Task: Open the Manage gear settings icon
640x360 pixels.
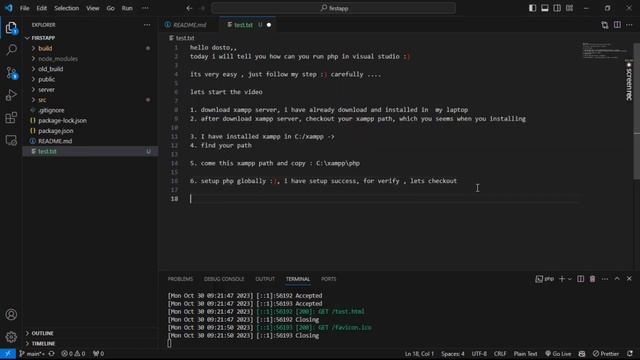Action: pyautogui.click(x=11, y=337)
